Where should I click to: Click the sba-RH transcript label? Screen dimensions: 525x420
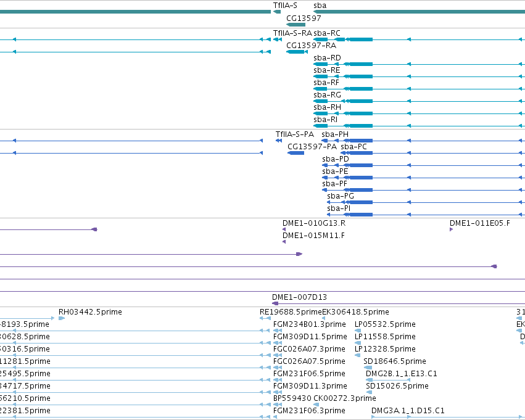pos(327,107)
